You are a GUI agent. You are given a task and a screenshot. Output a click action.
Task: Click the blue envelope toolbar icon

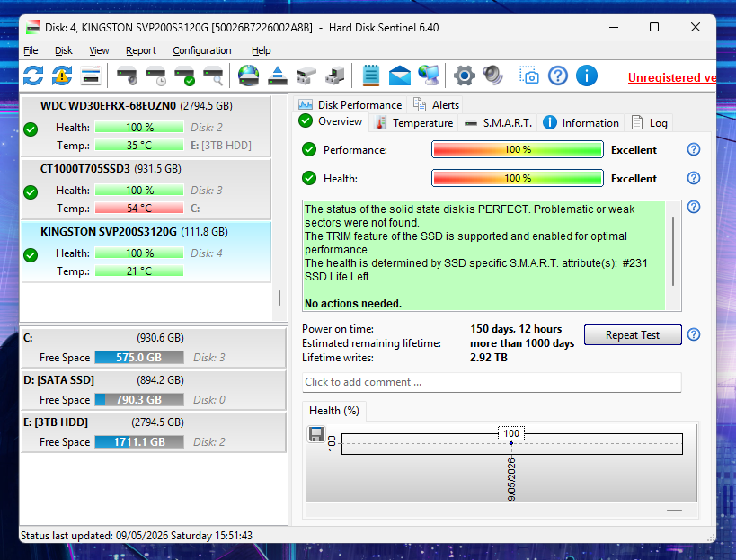(399, 76)
